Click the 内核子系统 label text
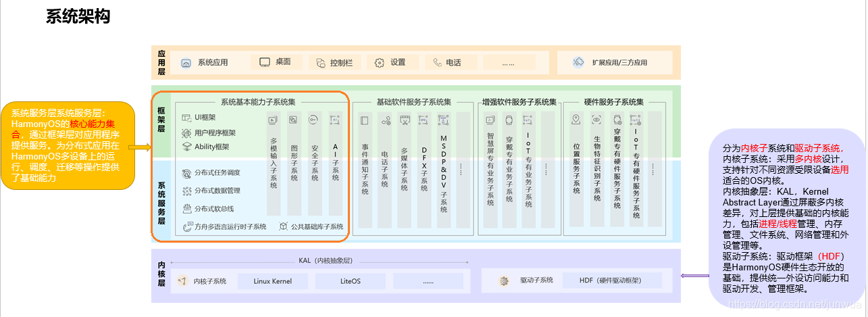Viewport: 868px width, 317px height. click(x=210, y=281)
